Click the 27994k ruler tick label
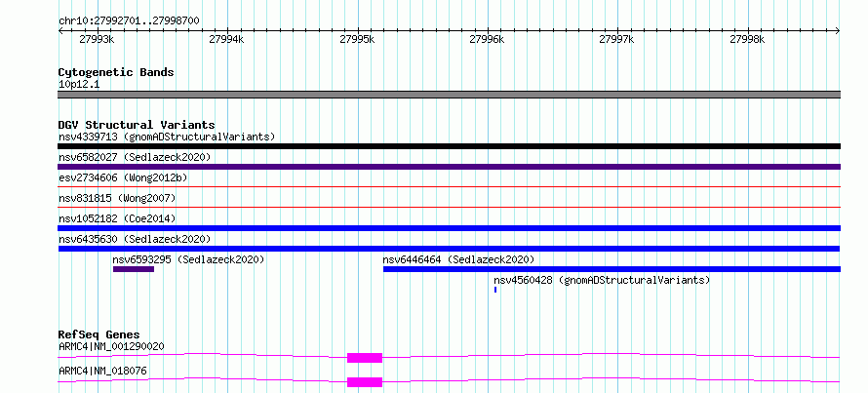 [x=226, y=39]
